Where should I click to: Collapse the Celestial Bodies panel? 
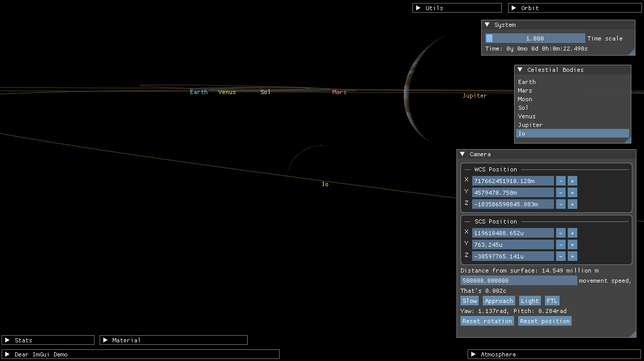click(520, 69)
